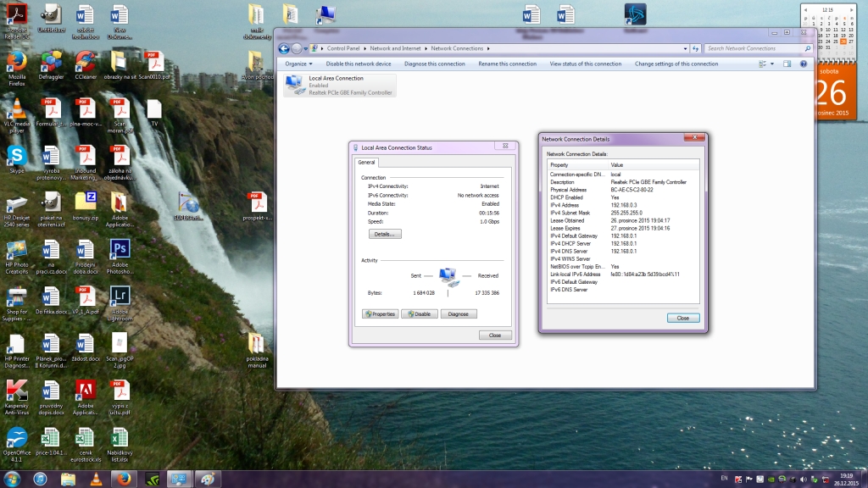Click the refresh icon beside the address bar
This screenshot has height=488, width=868.
coord(695,49)
